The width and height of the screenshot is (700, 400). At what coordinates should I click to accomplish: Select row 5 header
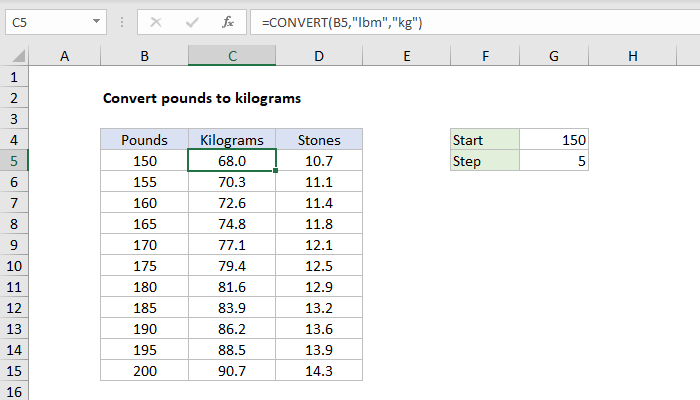(15, 160)
